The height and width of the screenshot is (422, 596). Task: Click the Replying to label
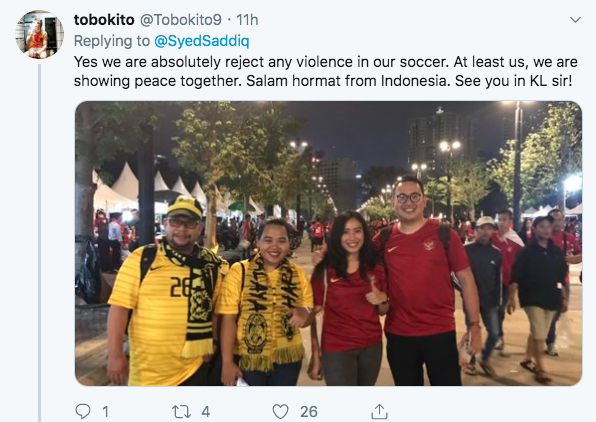112,41
